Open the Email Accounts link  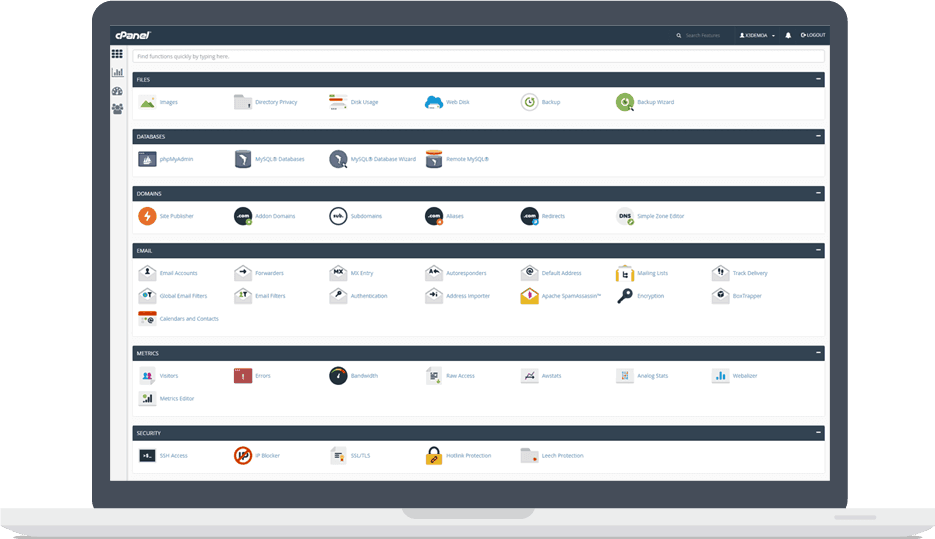[x=179, y=273]
